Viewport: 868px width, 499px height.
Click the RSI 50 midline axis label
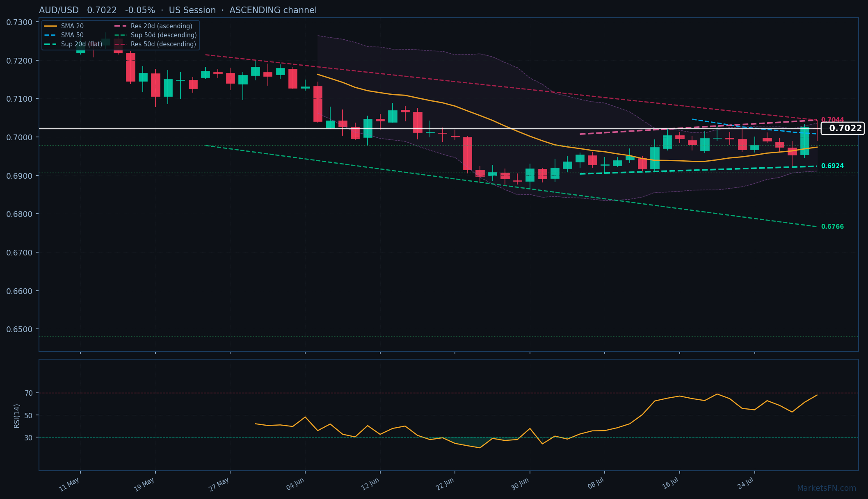pos(29,415)
